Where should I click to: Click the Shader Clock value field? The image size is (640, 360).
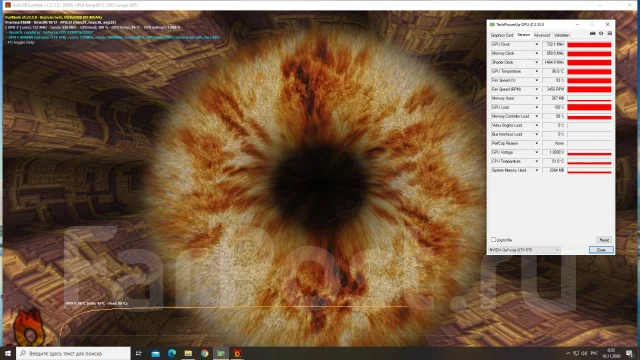553,62
